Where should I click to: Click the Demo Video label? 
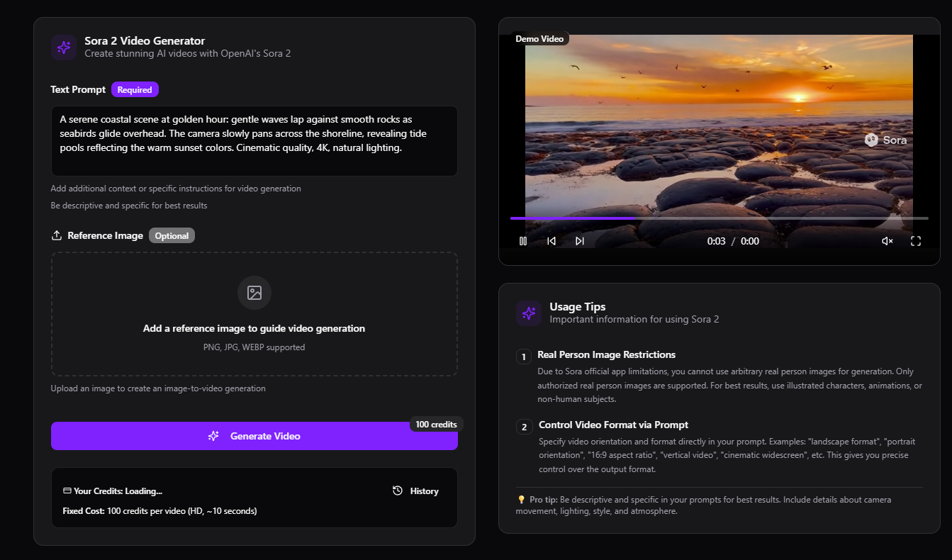(x=539, y=39)
